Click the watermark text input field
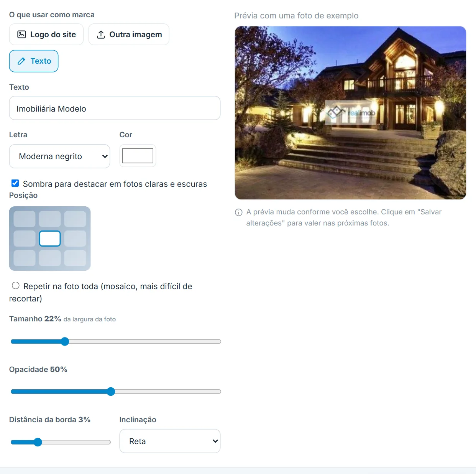 (115, 108)
